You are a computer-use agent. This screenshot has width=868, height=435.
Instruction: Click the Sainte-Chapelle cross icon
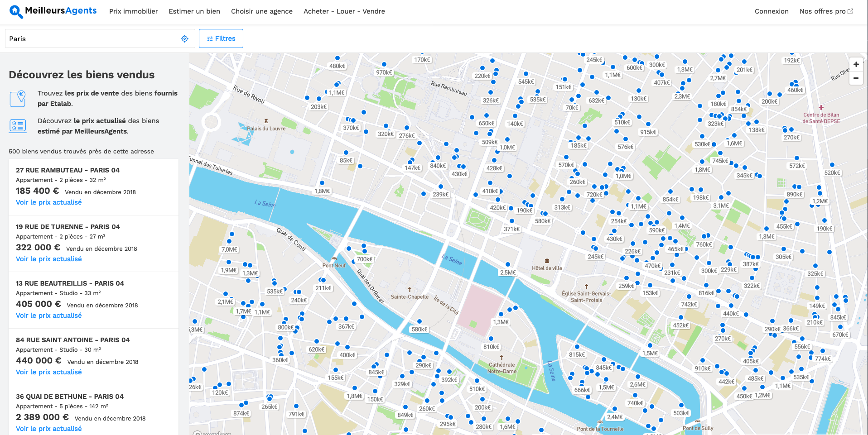tap(410, 289)
